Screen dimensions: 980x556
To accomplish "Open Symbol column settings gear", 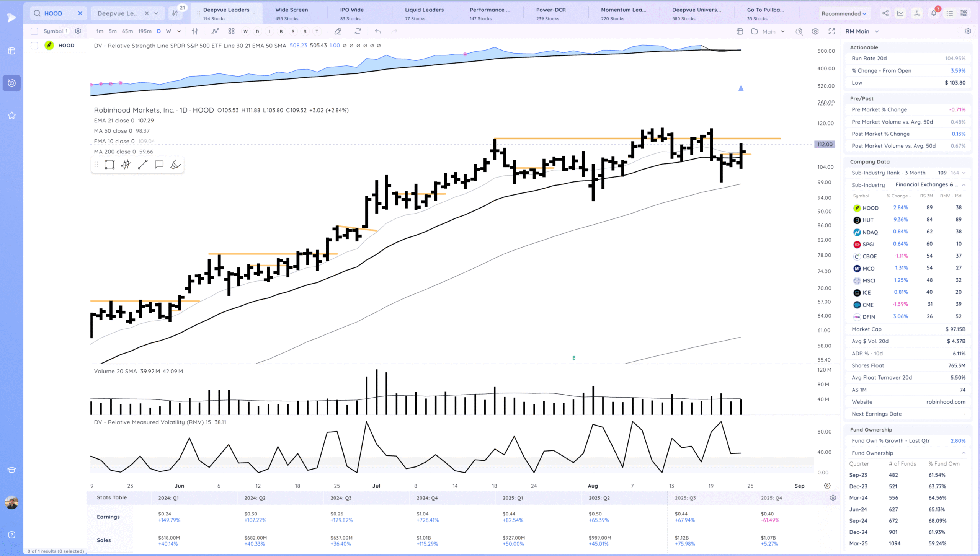I will 78,31.
